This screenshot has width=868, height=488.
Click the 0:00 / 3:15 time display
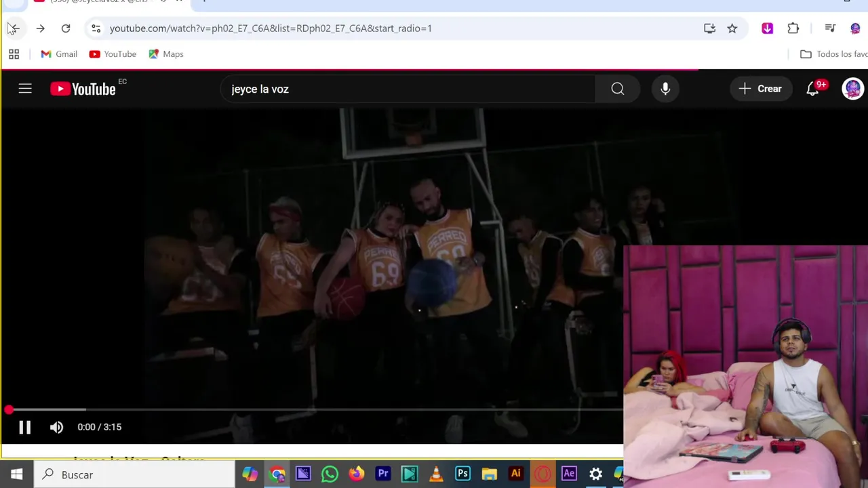(x=100, y=427)
